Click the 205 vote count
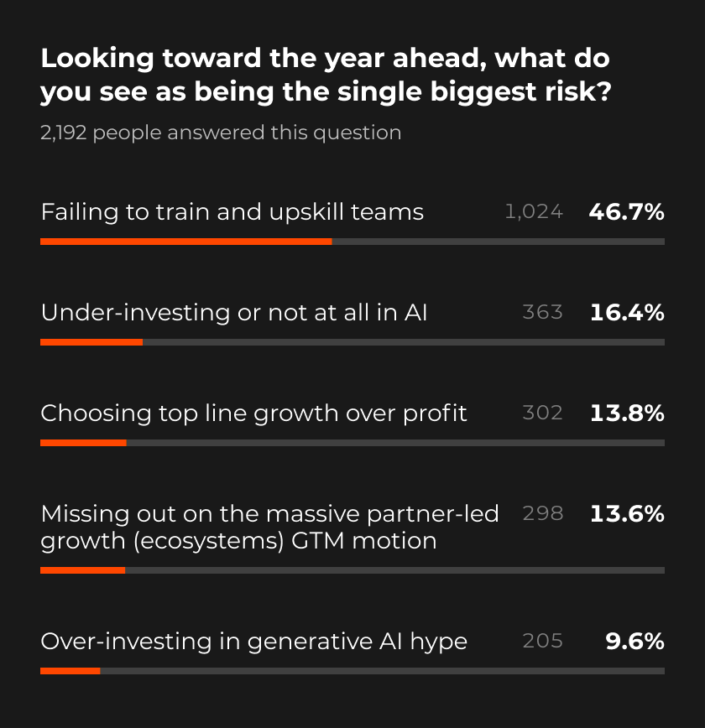 point(542,642)
